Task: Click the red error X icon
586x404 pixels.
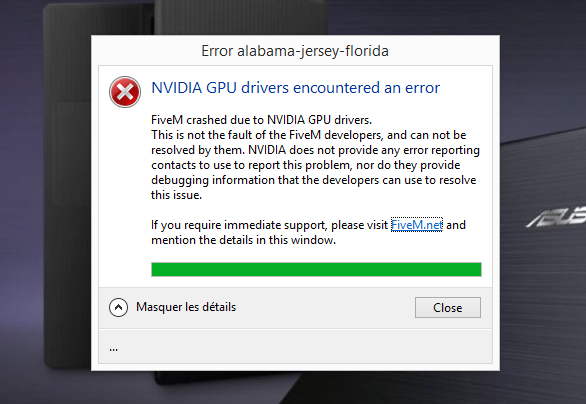Action: [x=125, y=92]
